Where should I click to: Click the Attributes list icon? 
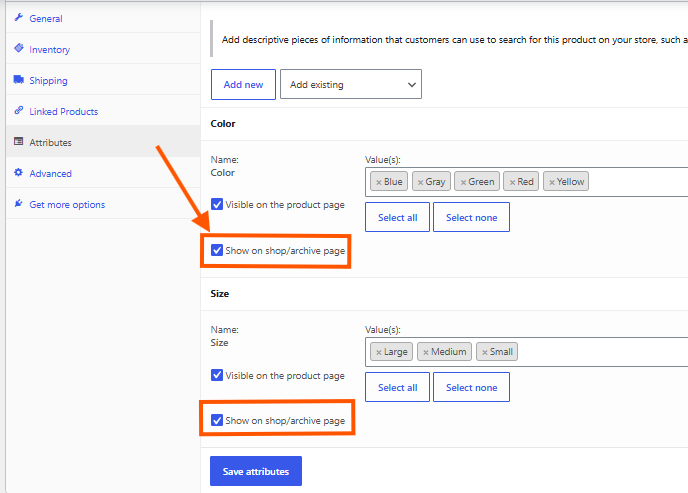coord(18,141)
